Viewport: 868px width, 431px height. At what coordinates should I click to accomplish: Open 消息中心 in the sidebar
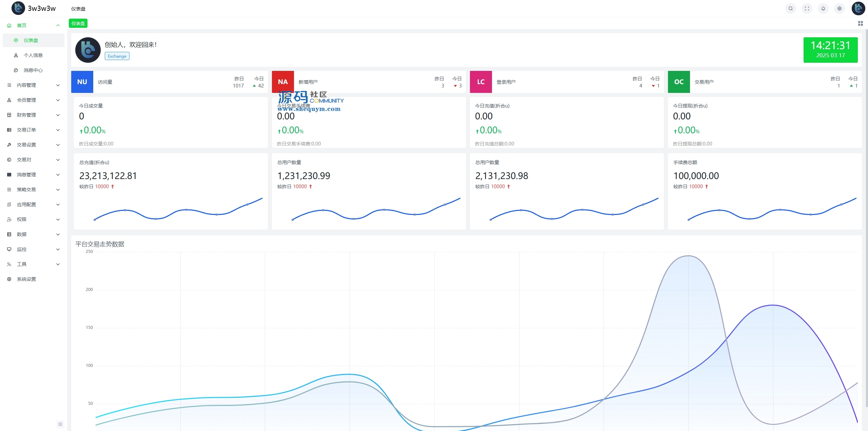(33, 70)
